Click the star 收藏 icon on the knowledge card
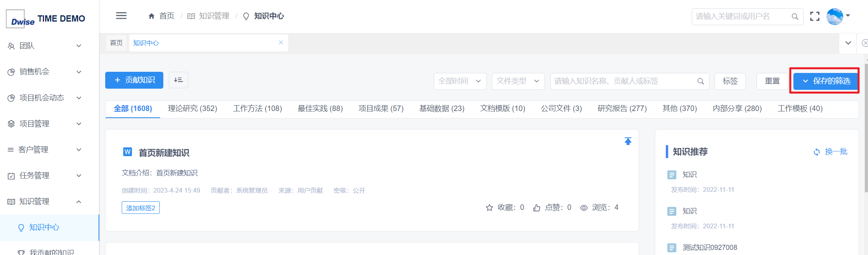 489,208
